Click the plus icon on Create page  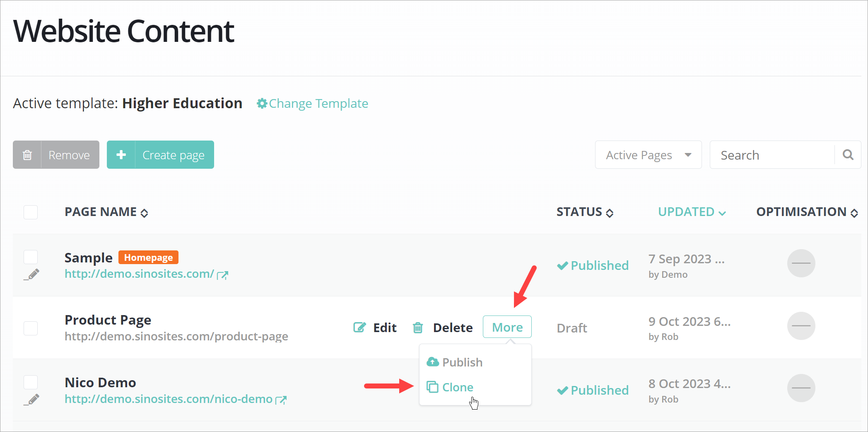[x=121, y=155]
